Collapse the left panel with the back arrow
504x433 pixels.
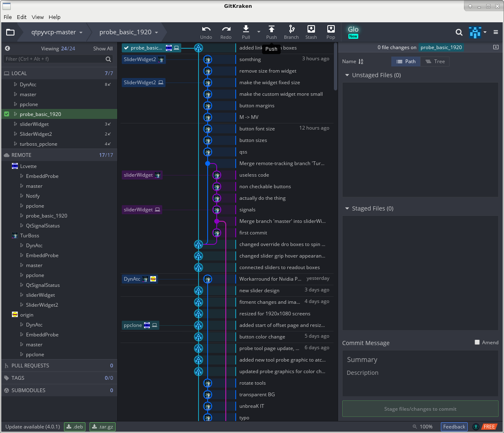click(x=7, y=48)
